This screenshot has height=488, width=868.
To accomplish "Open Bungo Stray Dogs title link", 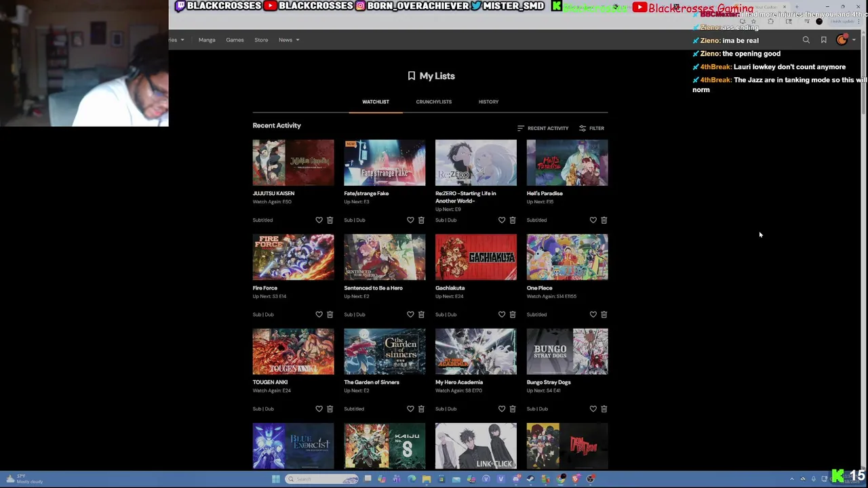I will [549, 382].
